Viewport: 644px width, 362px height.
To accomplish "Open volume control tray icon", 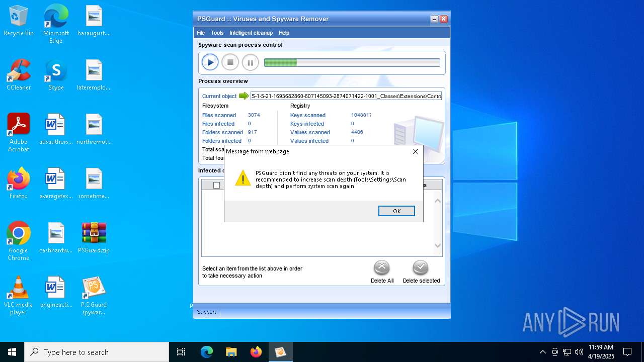I will click(579, 352).
